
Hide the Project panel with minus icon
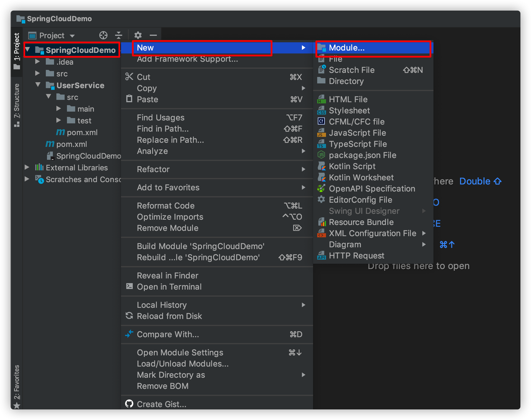pos(153,35)
